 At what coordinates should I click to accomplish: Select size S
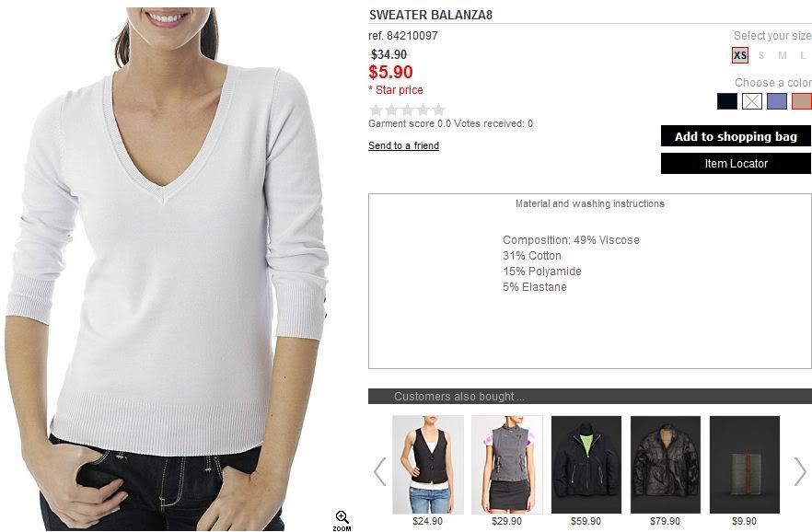coord(760,55)
